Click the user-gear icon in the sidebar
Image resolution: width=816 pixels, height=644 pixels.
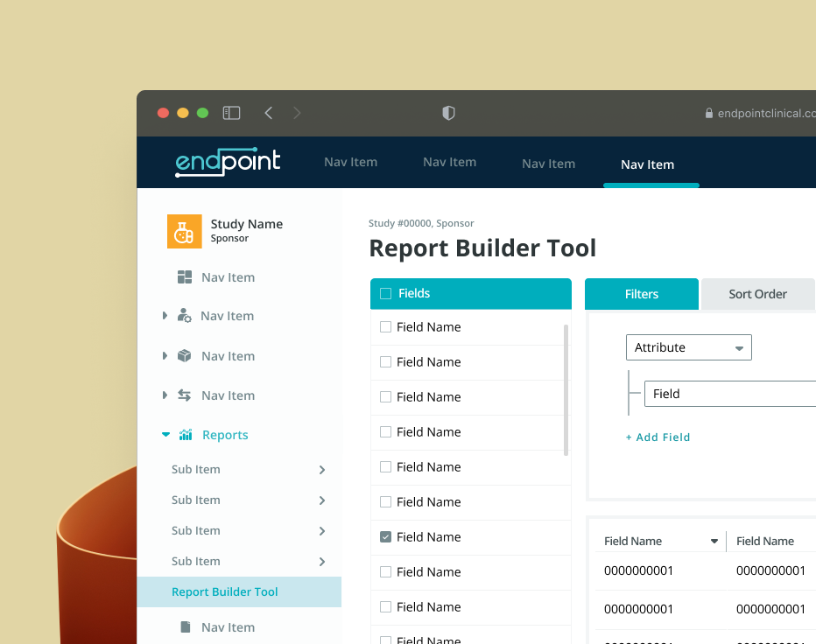(x=187, y=315)
